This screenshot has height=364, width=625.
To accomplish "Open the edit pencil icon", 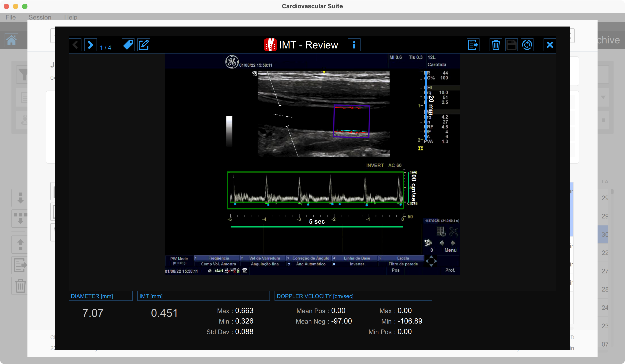I will tap(144, 45).
